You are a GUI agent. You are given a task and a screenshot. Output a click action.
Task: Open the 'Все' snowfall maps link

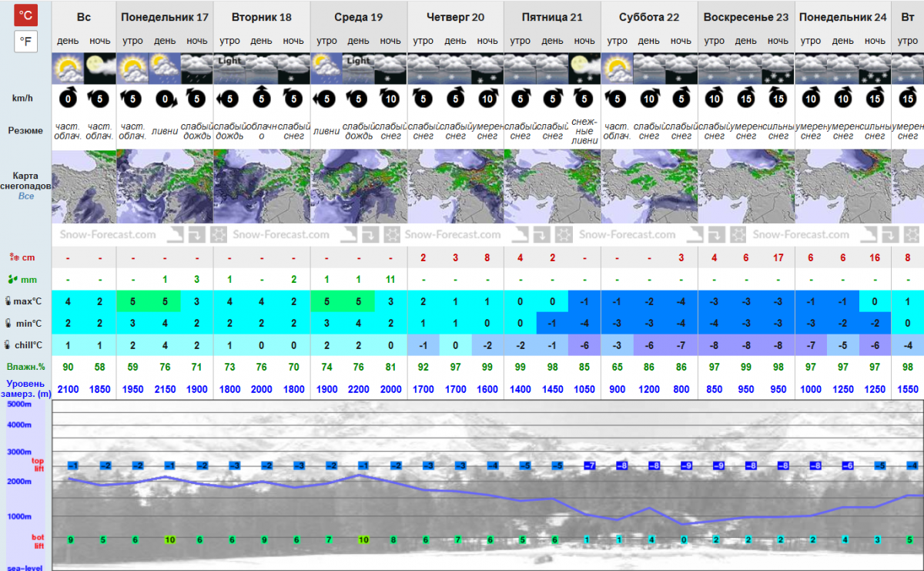point(25,196)
